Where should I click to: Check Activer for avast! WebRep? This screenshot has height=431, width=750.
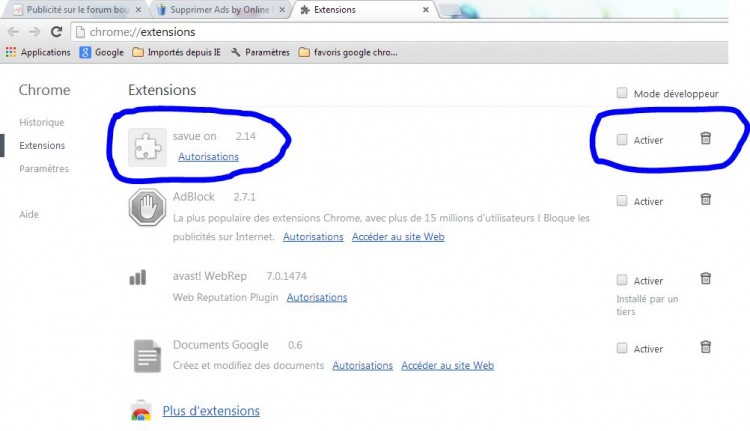622,280
